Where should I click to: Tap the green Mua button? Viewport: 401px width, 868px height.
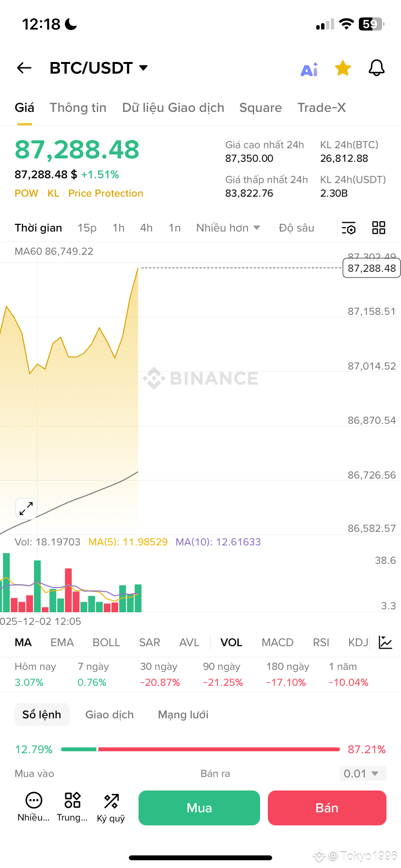199,808
